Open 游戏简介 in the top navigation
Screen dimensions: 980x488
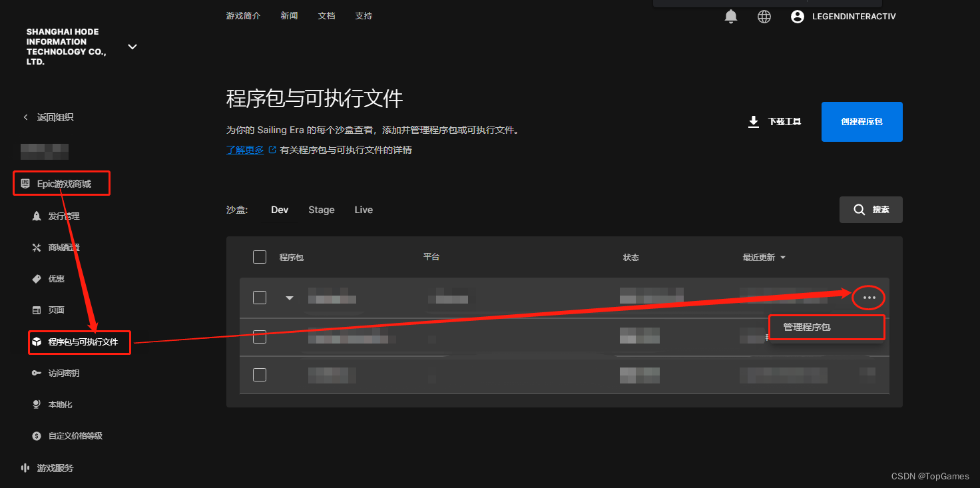[244, 15]
